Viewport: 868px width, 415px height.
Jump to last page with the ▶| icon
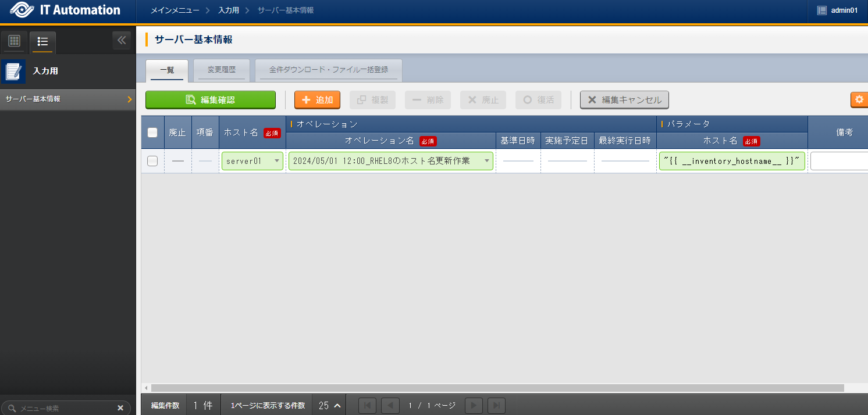point(496,405)
